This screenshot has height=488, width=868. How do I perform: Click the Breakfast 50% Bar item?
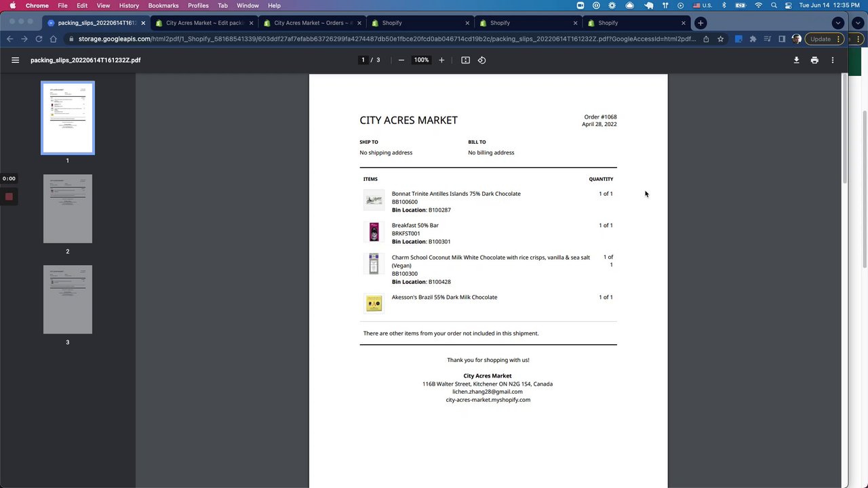point(415,226)
